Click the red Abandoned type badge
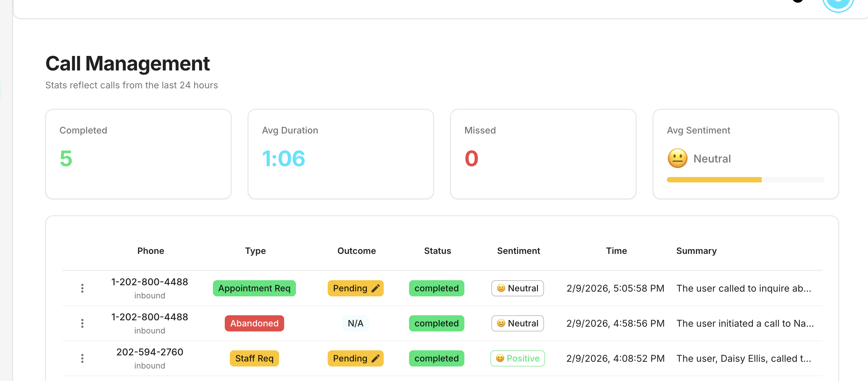The height and width of the screenshot is (381, 868). coord(254,323)
